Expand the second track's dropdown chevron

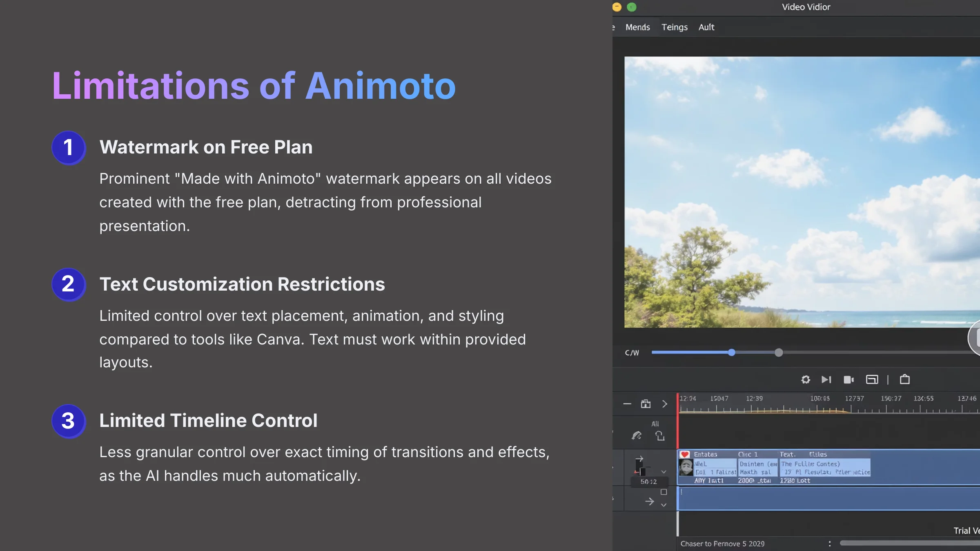(664, 505)
